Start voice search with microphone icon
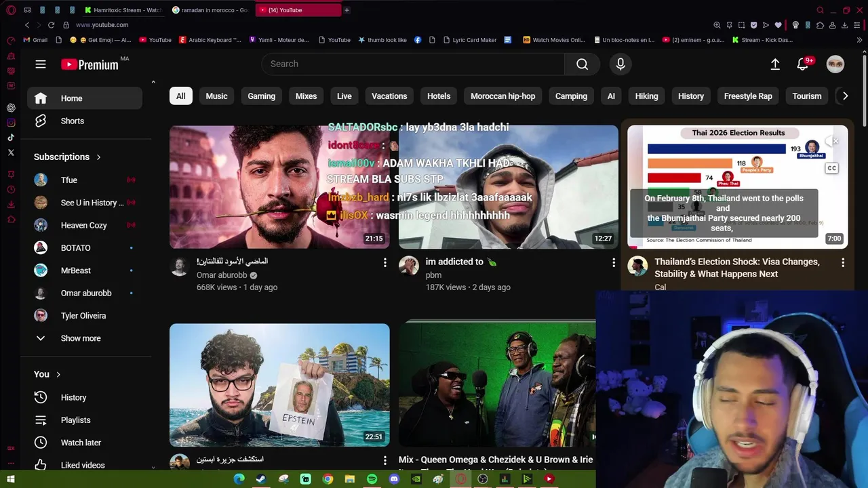The width and height of the screenshot is (868, 488). (620, 64)
